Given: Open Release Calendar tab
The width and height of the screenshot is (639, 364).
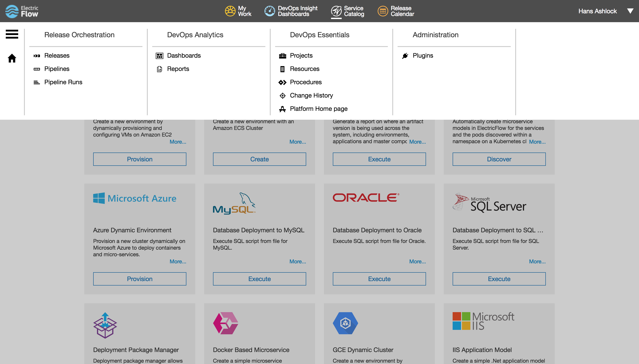Looking at the screenshot, I should click(x=396, y=11).
